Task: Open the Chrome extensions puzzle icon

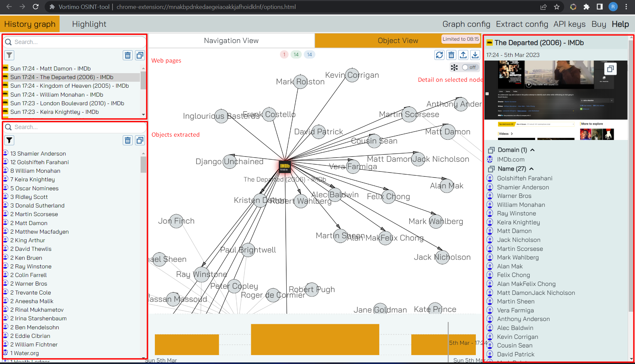Action: [x=586, y=7]
